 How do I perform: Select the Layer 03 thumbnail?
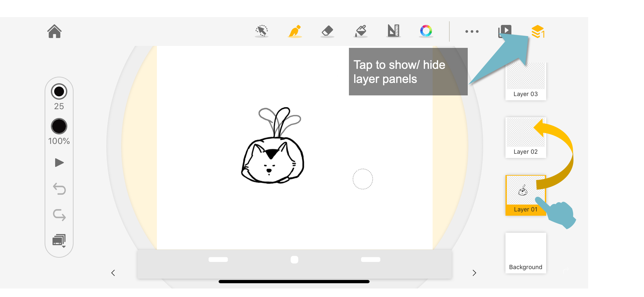(526, 81)
